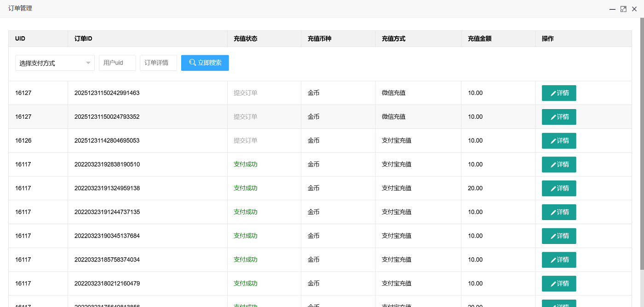
Task: Click the 订单ID column header
Action: tap(83, 39)
